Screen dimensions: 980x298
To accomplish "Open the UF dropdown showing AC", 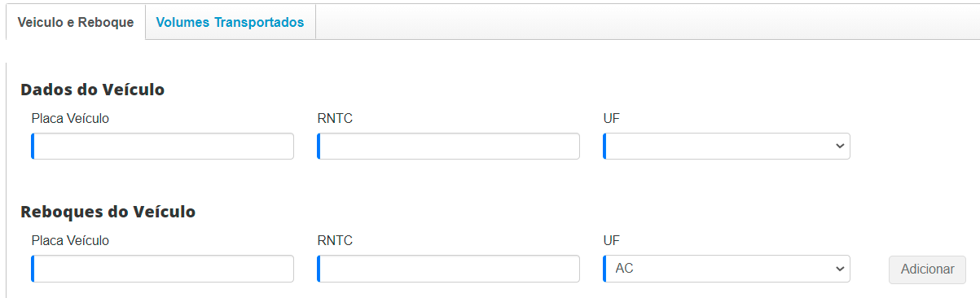I will tap(727, 269).
